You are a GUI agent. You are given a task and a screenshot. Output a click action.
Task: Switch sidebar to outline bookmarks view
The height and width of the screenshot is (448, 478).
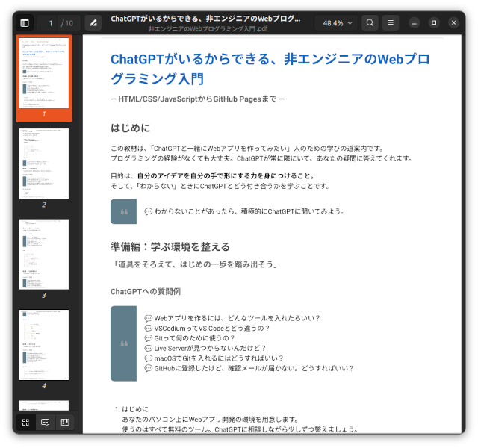65,422
